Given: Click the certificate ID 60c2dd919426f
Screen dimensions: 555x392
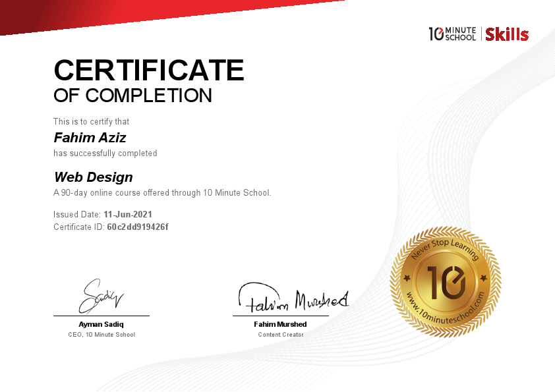Looking at the screenshot, I should click(x=136, y=227).
